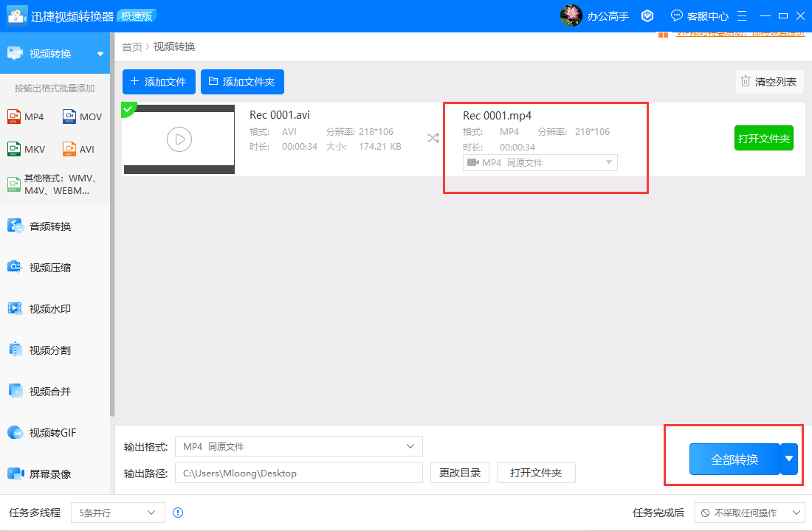Image resolution: width=812 pixels, height=531 pixels.
Task: Switch to 视频压缩 in the sidebar
Action: click(x=50, y=268)
